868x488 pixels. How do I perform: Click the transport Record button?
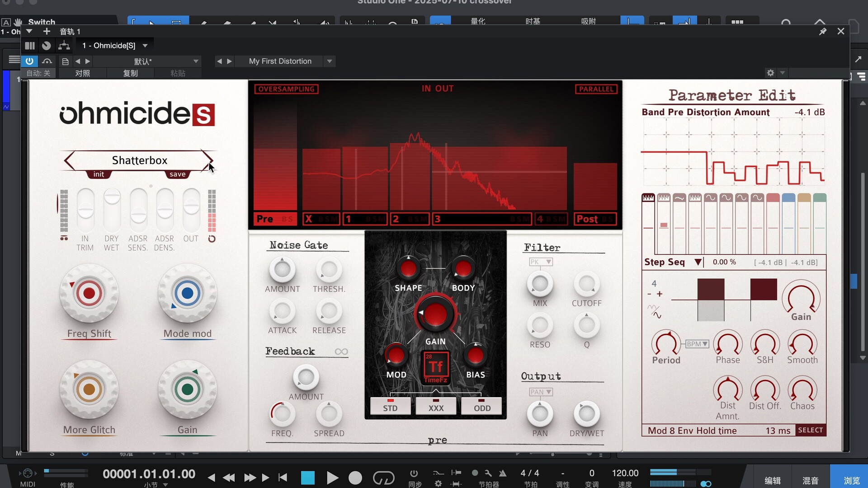pos(355,478)
